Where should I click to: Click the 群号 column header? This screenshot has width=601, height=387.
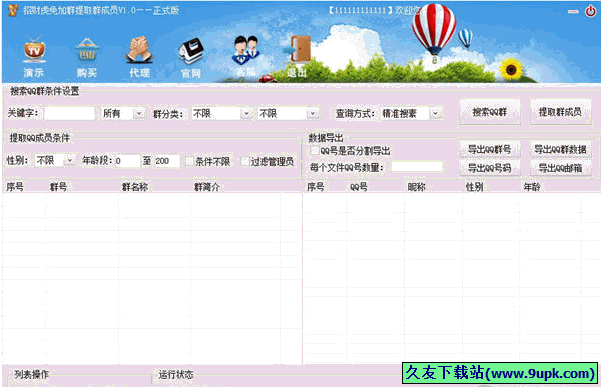pos(59,187)
